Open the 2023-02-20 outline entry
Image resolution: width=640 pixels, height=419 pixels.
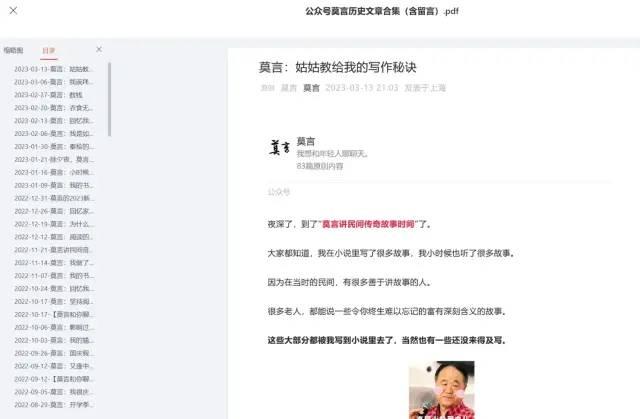53,108
